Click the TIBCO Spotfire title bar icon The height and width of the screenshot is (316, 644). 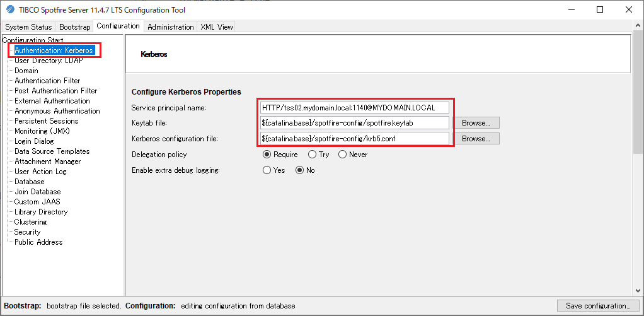[10, 9]
